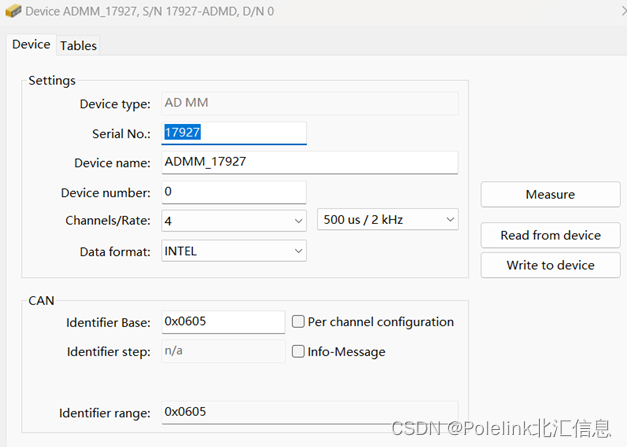Click the Identifier Base field 0x0605
627x447 pixels.
coord(223,322)
